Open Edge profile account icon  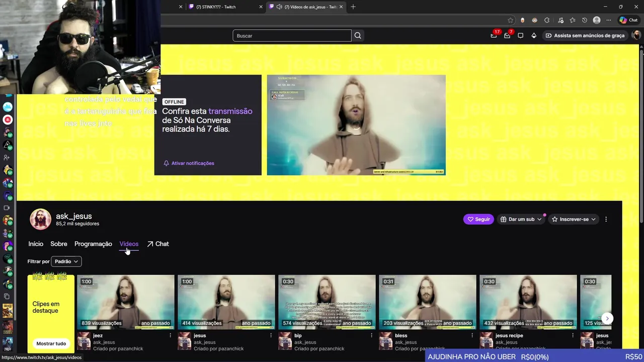coord(597,20)
